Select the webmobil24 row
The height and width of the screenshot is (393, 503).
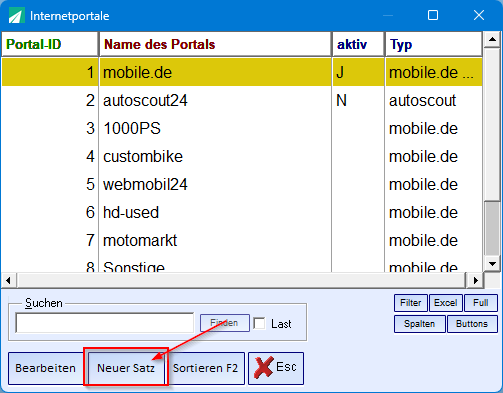click(242, 185)
